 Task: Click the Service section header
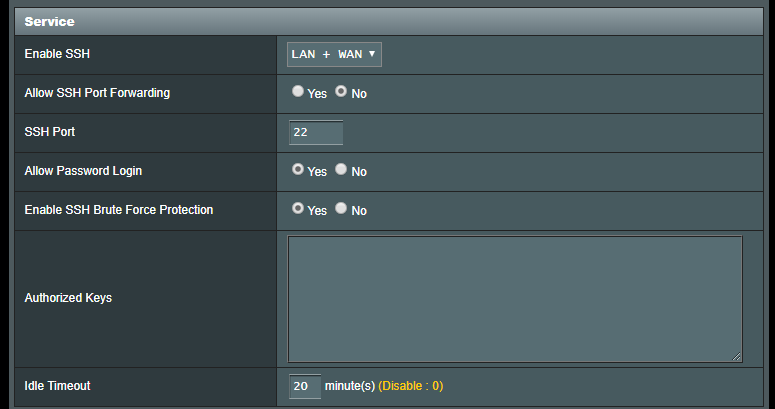coord(50,21)
